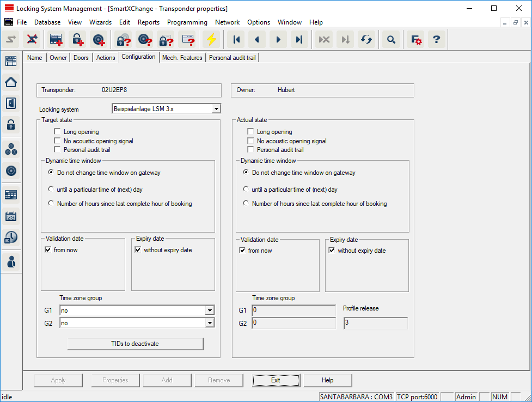Click the refresh arrows toolbar icon
The height and width of the screenshot is (402, 532).
click(366, 40)
